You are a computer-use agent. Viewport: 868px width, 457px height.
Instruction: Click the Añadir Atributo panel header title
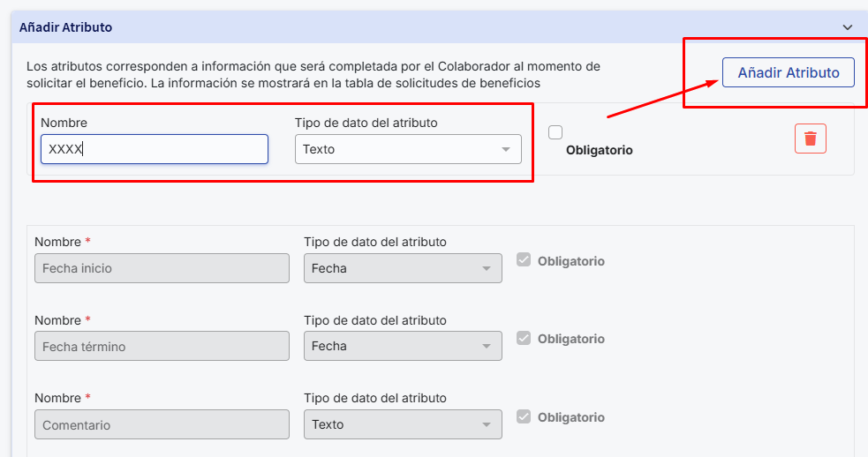point(66,27)
